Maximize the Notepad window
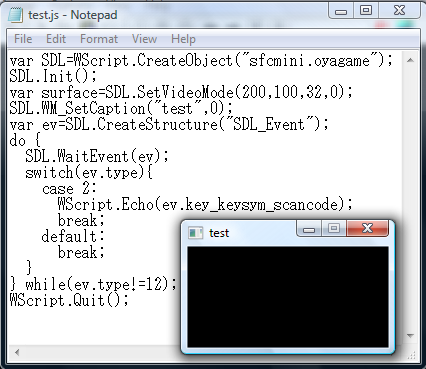Screen dimensions: 426x369 (x=366, y=11)
